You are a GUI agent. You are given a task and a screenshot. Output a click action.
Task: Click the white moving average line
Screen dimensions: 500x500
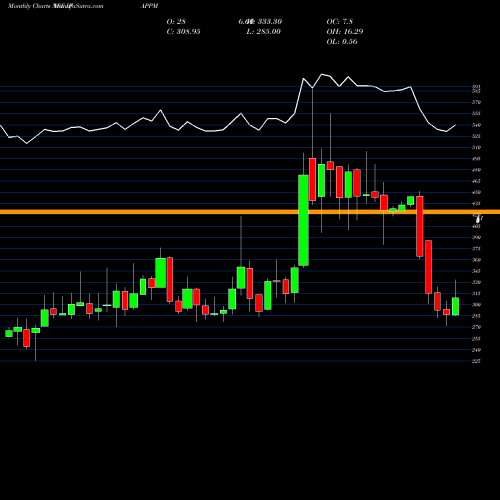[228, 109]
